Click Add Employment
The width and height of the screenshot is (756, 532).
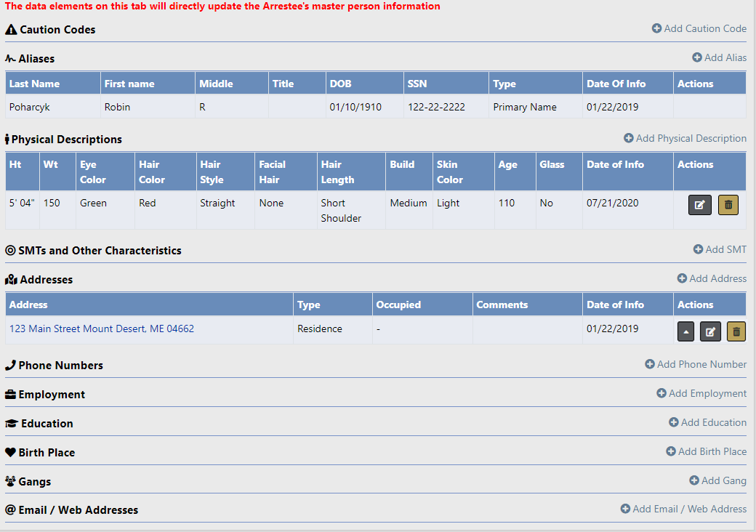click(x=701, y=393)
